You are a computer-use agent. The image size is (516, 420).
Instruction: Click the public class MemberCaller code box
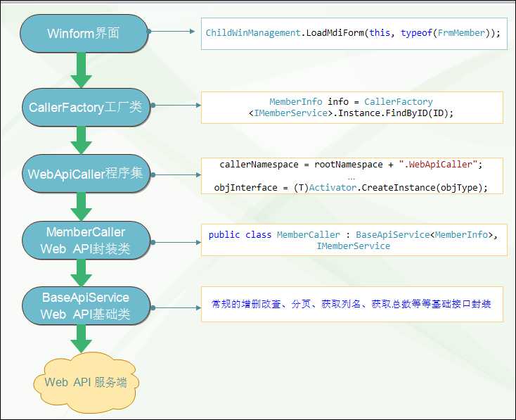(354, 240)
